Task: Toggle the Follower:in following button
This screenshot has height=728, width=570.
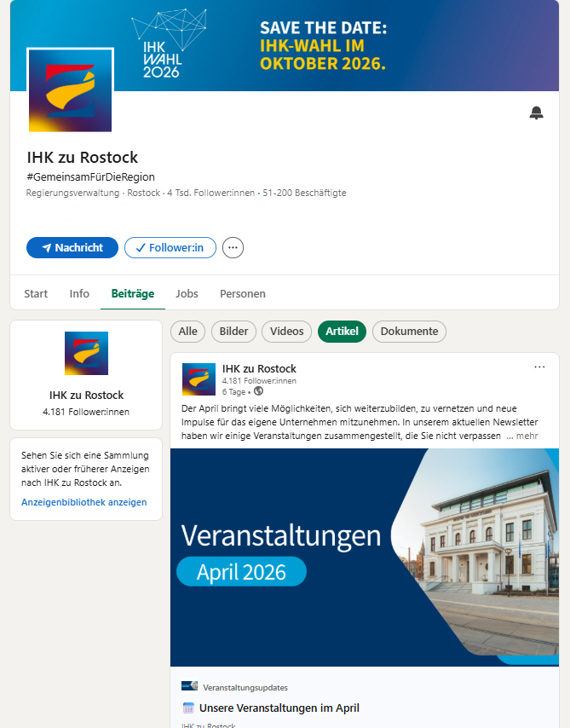Action: pyautogui.click(x=170, y=247)
